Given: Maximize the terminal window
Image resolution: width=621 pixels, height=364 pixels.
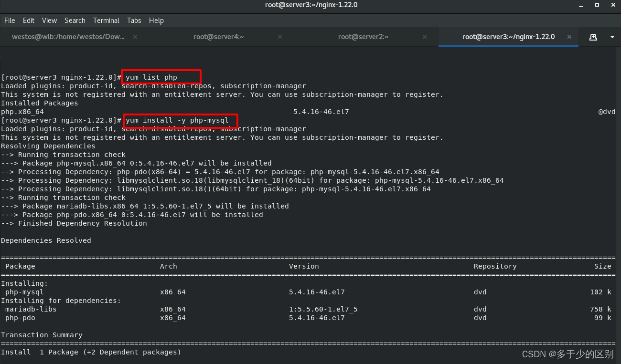Looking at the screenshot, I should click(x=597, y=5).
